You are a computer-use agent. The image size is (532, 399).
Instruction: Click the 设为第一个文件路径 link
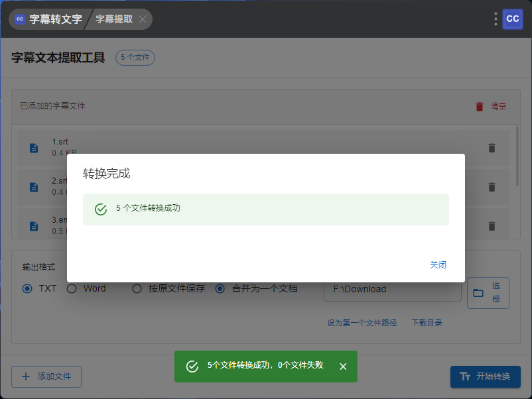pos(362,323)
